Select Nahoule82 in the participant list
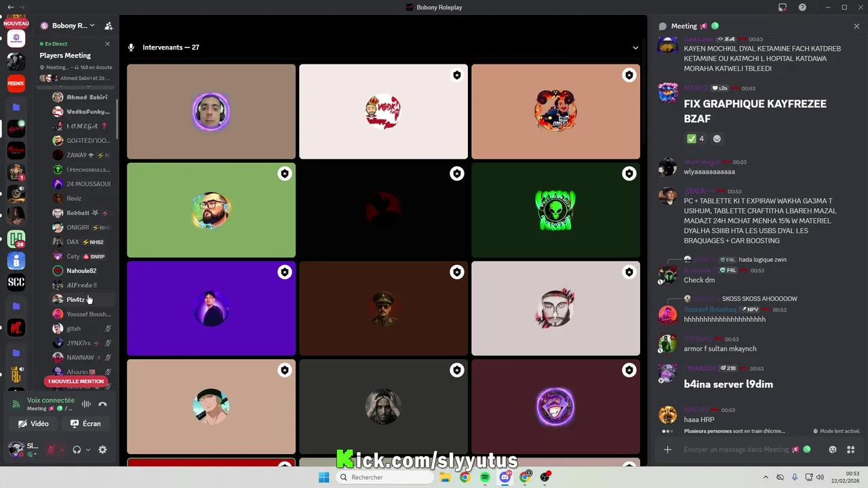 [x=81, y=270]
